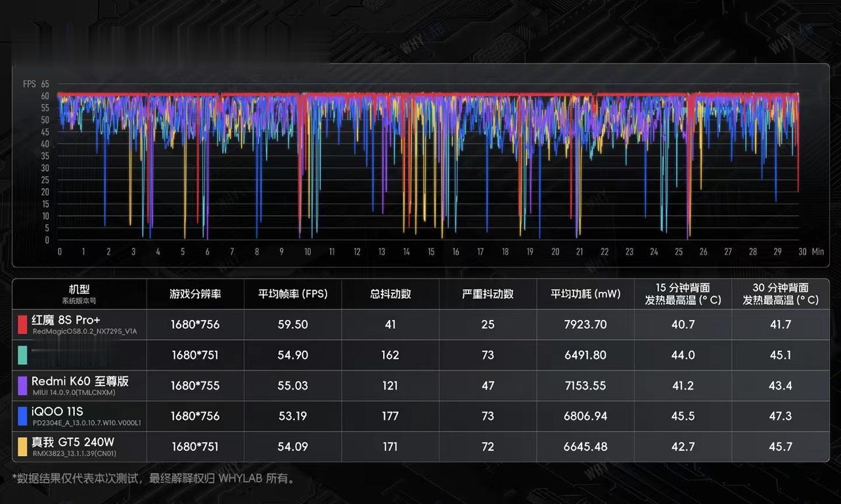The width and height of the screenshot is (841, 504).
Task: Click the RedMagicOS8.0.2_NX729S_V1A version text
Action: coord(85,332)
